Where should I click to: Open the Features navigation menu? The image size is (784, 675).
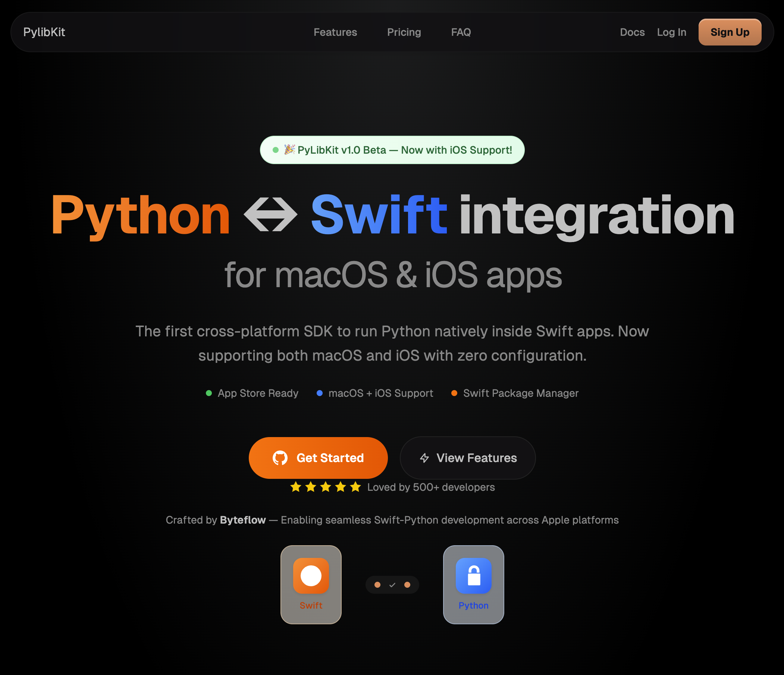[x=335, y=32]
